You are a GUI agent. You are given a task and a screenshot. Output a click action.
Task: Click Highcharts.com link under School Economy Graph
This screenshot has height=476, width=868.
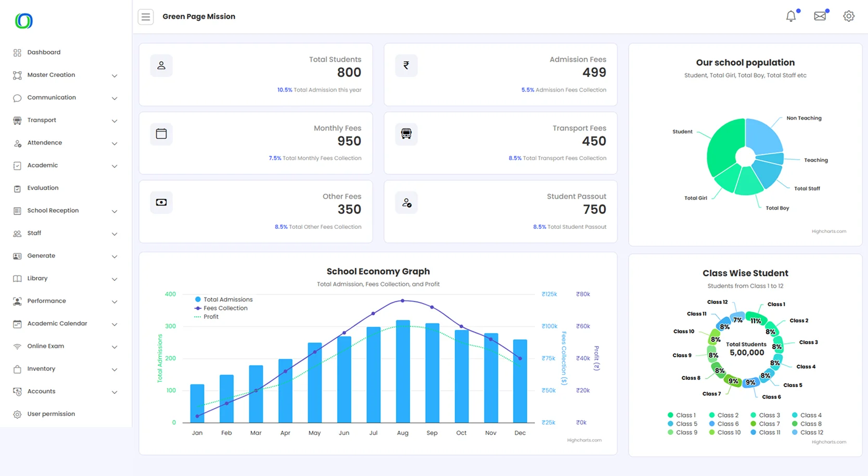pyautogui.click(x=584, y=440)
